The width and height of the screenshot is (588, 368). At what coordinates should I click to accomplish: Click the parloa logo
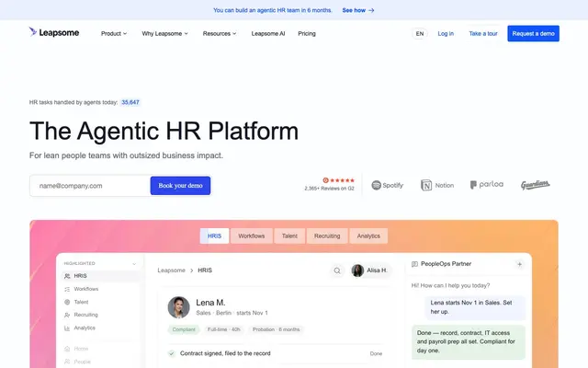pos(487,184)
